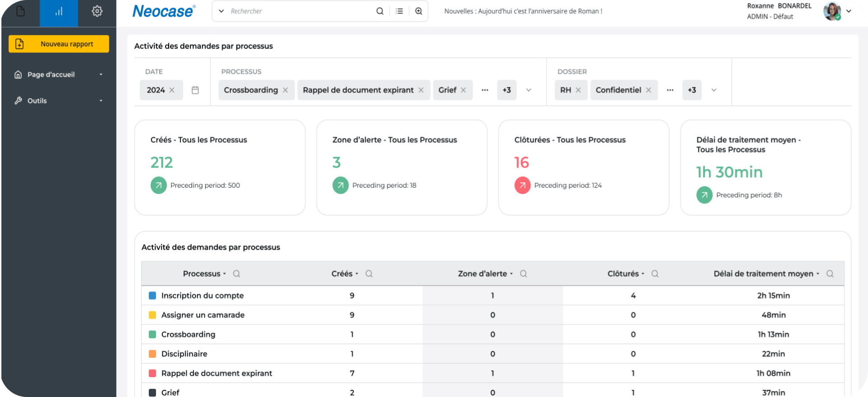This screenshot has height=397, width=868.
Task: Remove the 2024 date filter
Action: click(172, 90)
